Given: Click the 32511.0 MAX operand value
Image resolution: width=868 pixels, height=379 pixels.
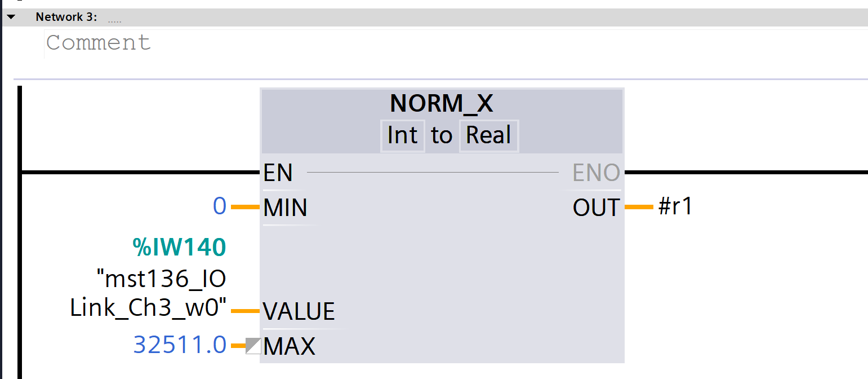Looking at the screenshot, I should pos(180,345).
